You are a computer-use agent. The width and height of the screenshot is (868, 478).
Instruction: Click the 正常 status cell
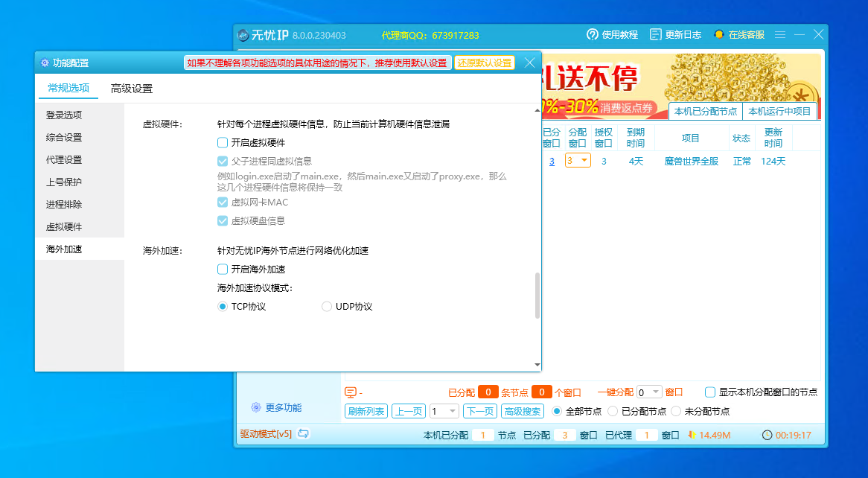[741, 161]
